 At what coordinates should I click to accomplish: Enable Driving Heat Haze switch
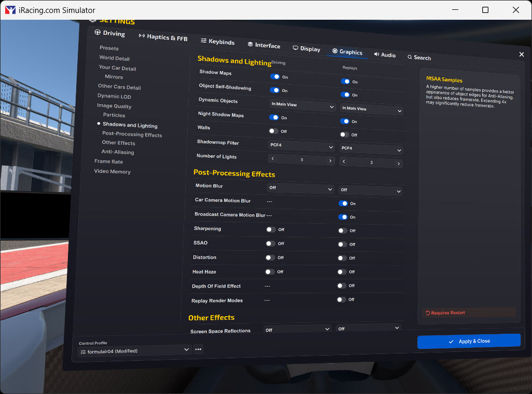tap(270, 271)
